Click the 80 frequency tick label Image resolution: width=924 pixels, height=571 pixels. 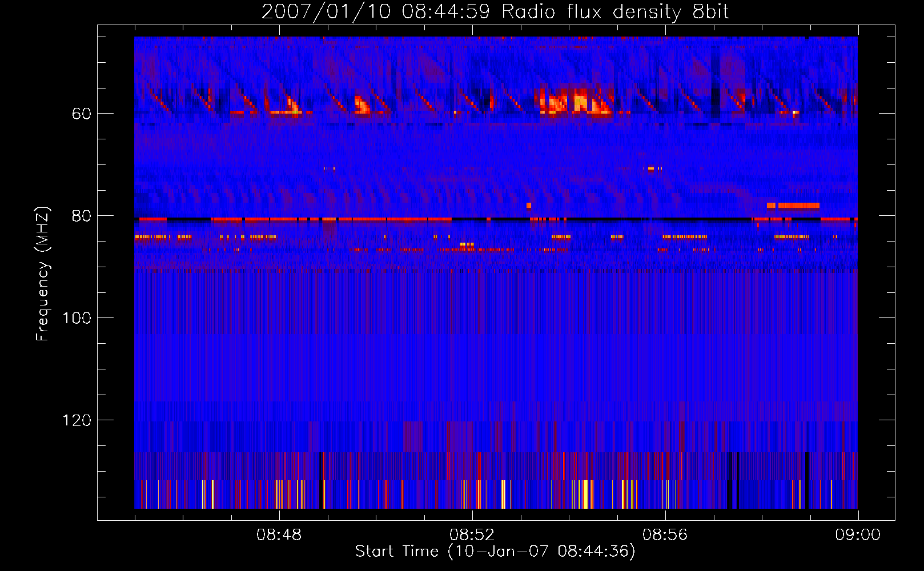click(x=82, y=216)
